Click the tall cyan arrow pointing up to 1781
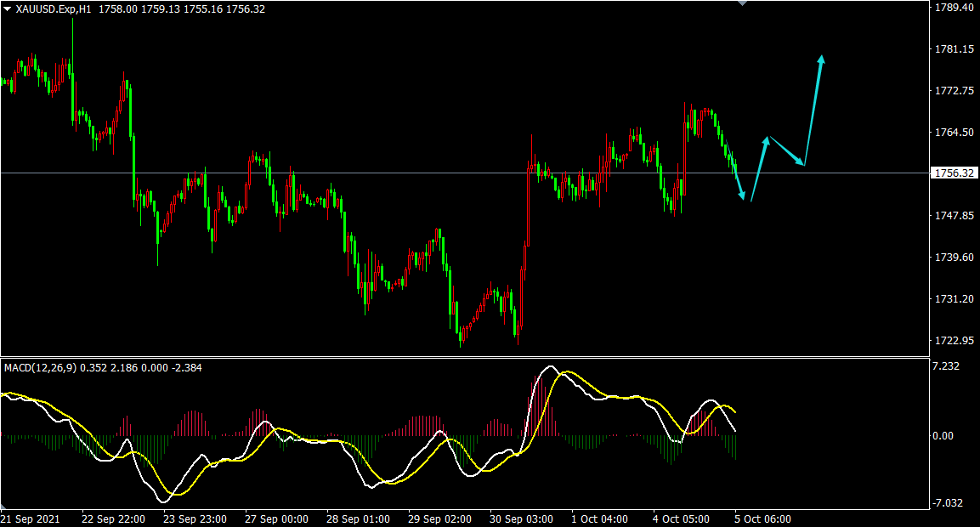Image resolution: width=980 pixels, height=527 pixels. [813, 110]
